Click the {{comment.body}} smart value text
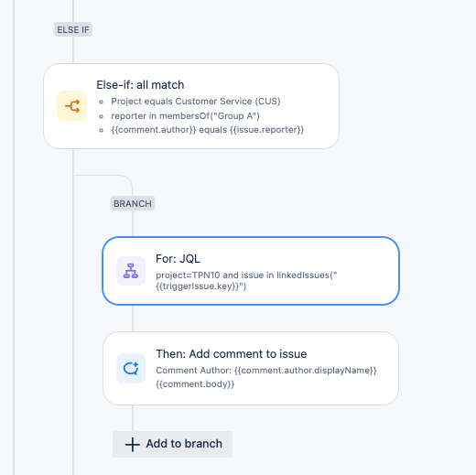 195,384
